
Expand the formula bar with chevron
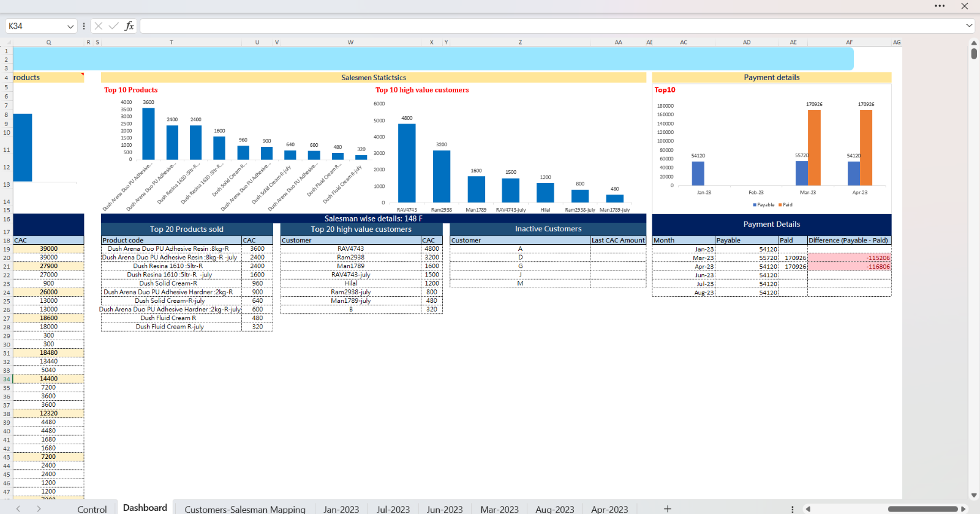969,26
